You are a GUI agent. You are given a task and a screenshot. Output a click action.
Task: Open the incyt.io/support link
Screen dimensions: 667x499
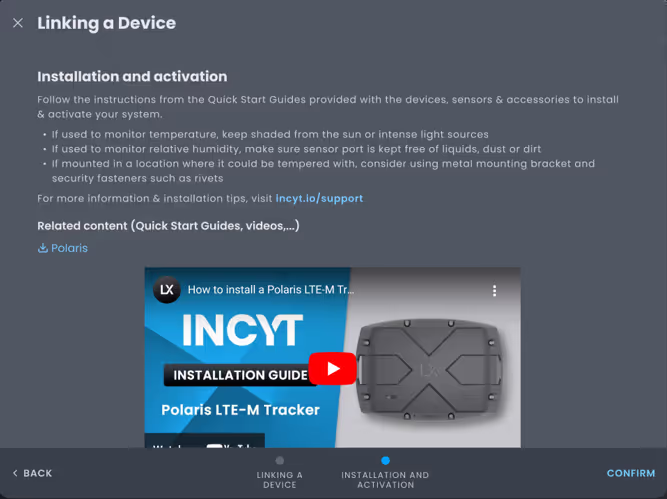pos(319,199)
